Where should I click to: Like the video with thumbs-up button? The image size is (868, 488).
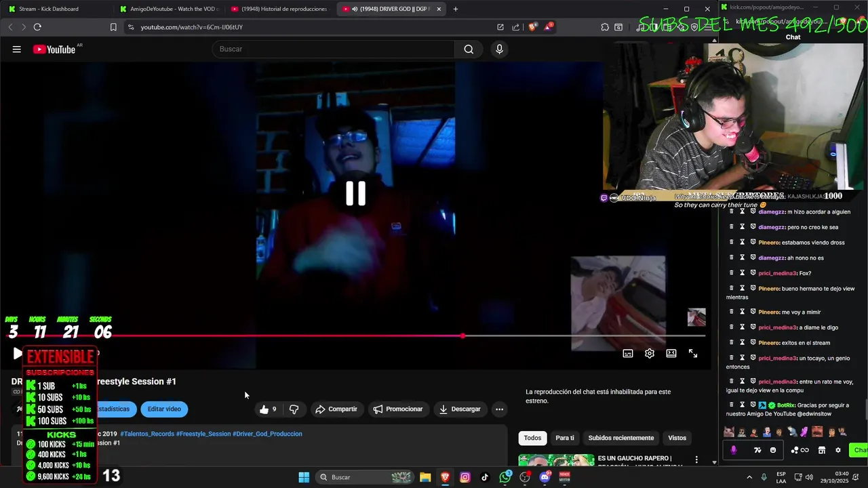tap(268, 409)
